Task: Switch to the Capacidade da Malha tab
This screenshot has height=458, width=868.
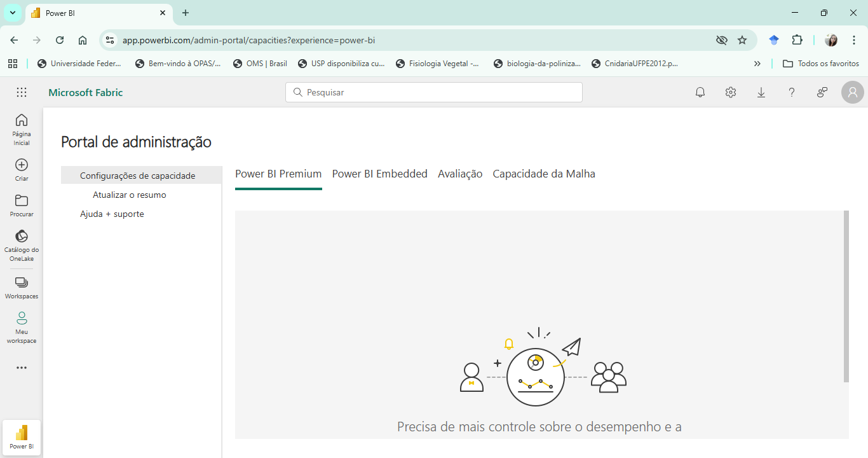Action: click(544, 174)
